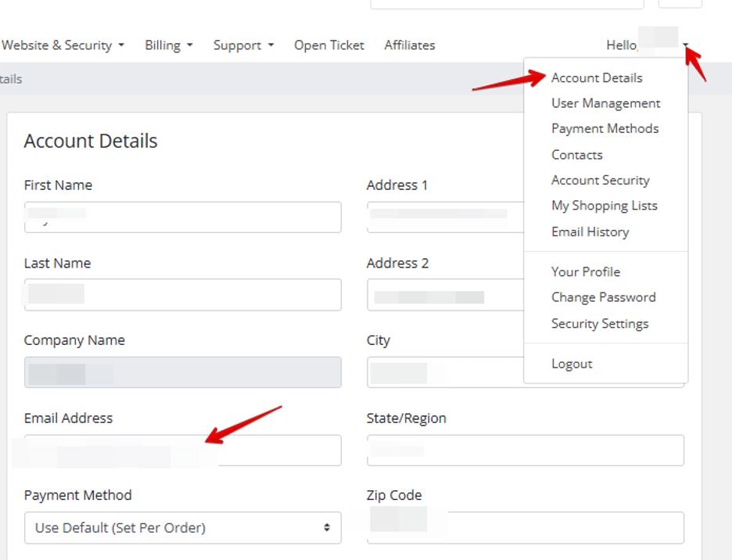Open Account Security menu item
This screenshot has height=560, width=732.
600,180
